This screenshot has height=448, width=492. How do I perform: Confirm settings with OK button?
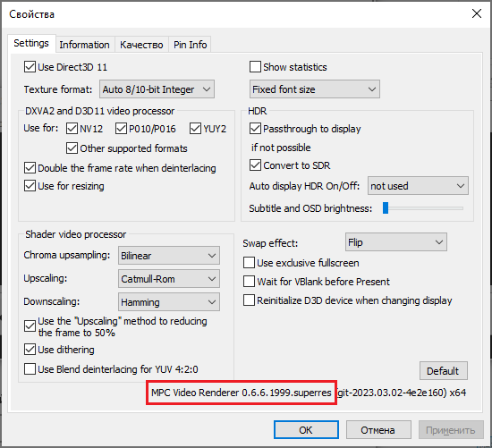(306, 430)
